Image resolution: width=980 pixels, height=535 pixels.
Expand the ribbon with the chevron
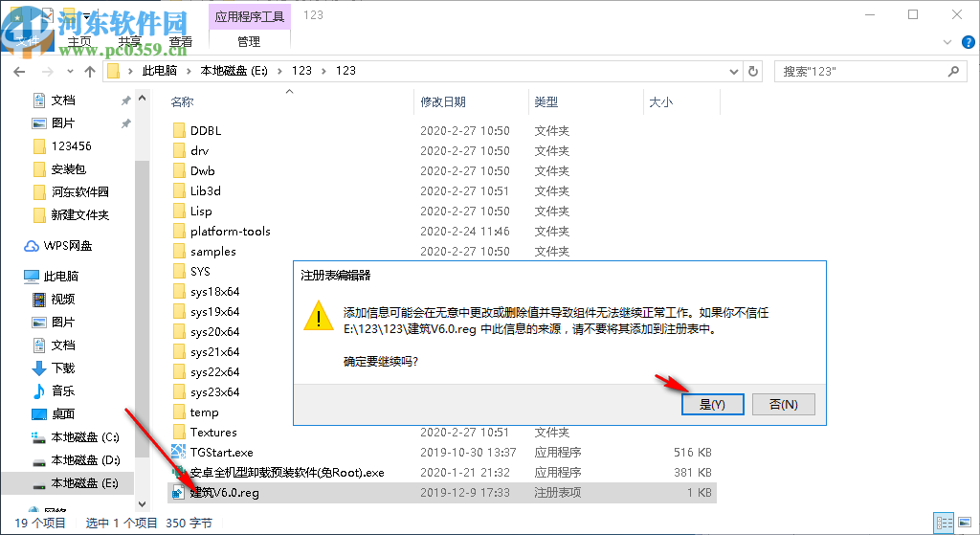point(947,42)
